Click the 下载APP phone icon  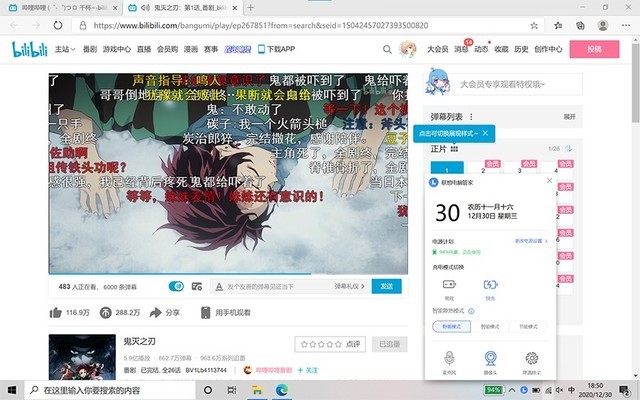click(261, 49)
